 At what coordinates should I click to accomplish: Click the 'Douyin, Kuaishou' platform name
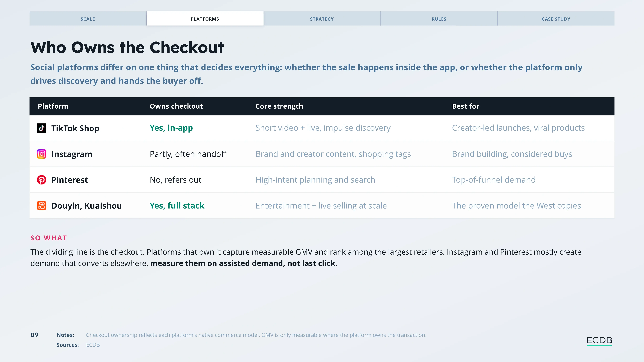tap(86, 206)
